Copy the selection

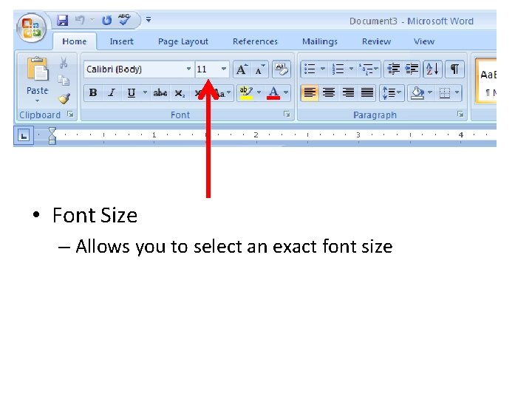pyautogui.click(x=64, y=80)
